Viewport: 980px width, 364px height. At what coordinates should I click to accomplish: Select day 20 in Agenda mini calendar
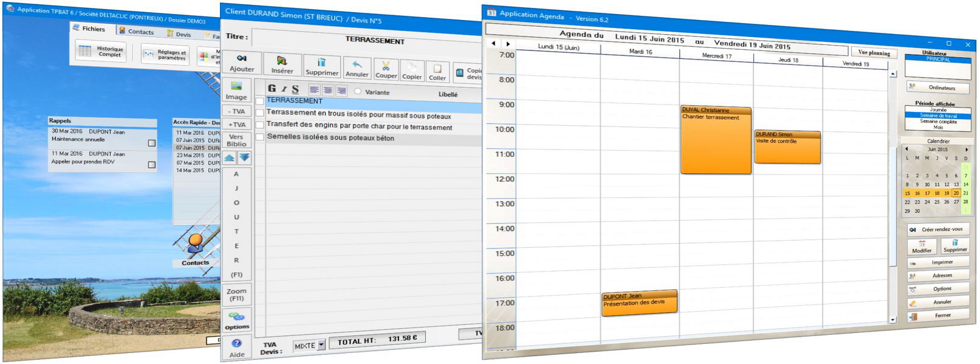(956, 193)
